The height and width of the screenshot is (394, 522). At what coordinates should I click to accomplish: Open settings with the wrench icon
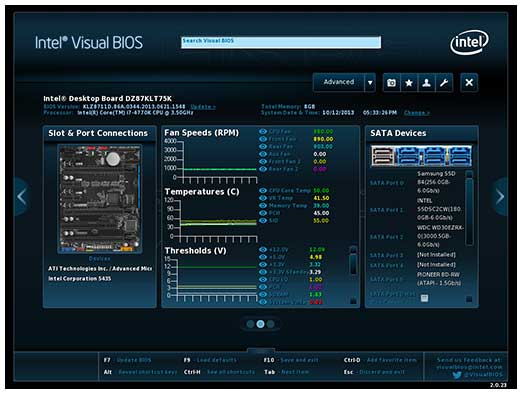pos(444,83)
